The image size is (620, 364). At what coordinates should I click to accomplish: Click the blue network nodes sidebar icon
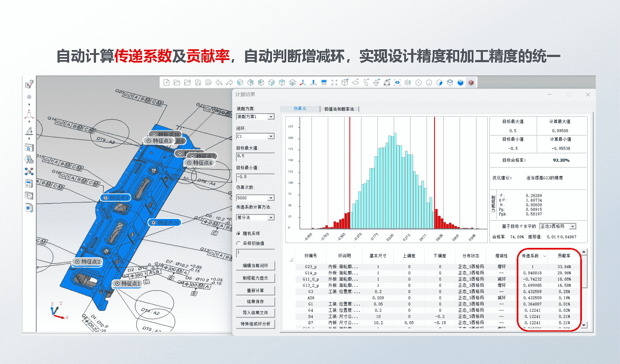pyautogui.click(x=29, y=171)
